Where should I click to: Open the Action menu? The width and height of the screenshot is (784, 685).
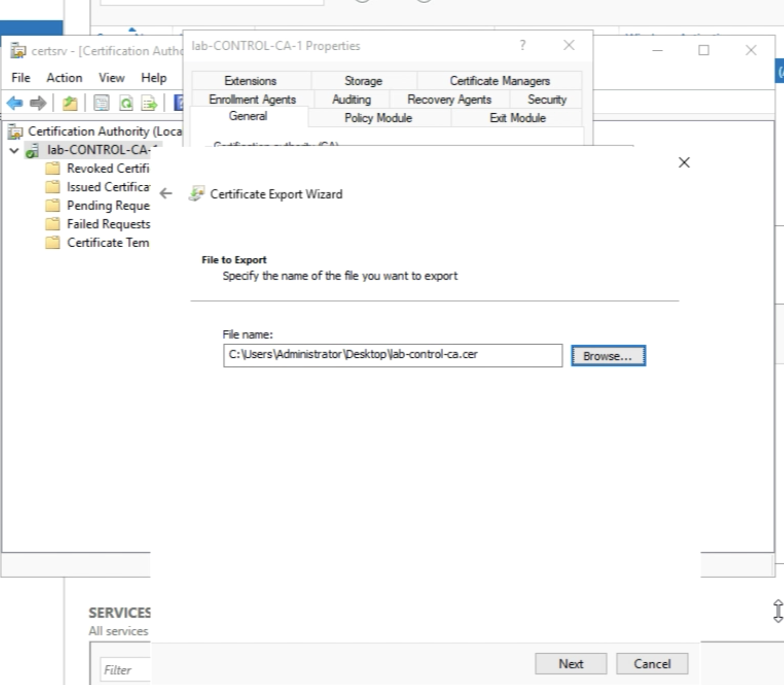tap(64, 78)
